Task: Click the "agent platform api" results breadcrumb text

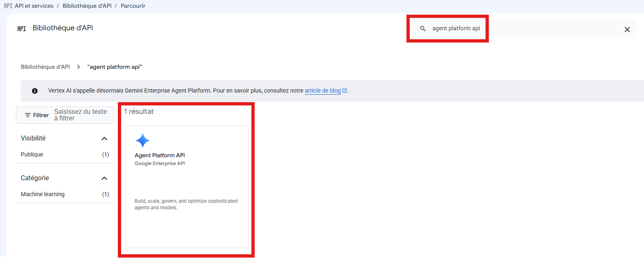Action: (115, 67)
